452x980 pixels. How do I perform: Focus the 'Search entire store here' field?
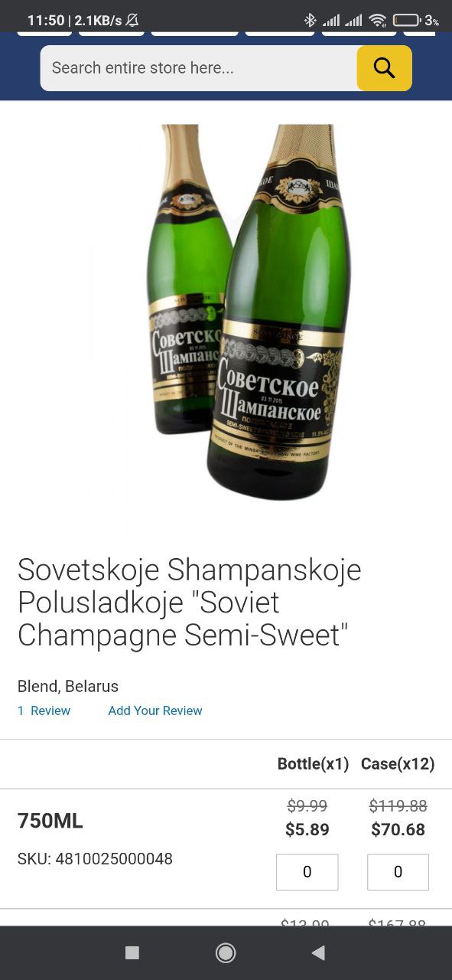tap(199, 68)
